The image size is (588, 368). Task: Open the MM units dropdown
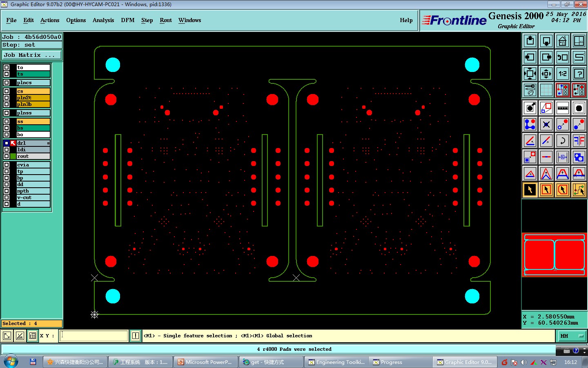572,336
